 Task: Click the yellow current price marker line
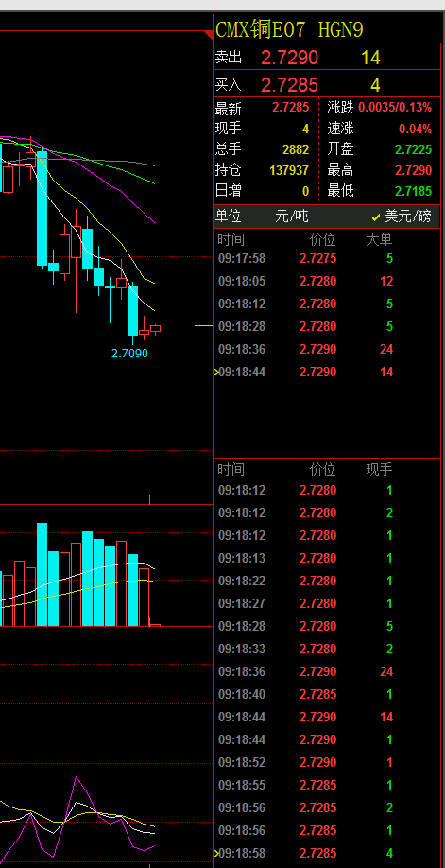point(203,326)
